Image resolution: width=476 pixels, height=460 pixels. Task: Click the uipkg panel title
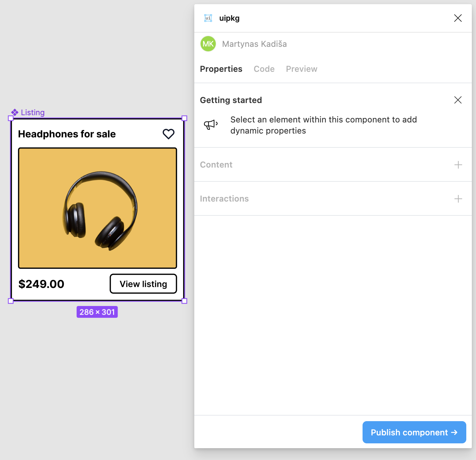click(x=229, y=18)
